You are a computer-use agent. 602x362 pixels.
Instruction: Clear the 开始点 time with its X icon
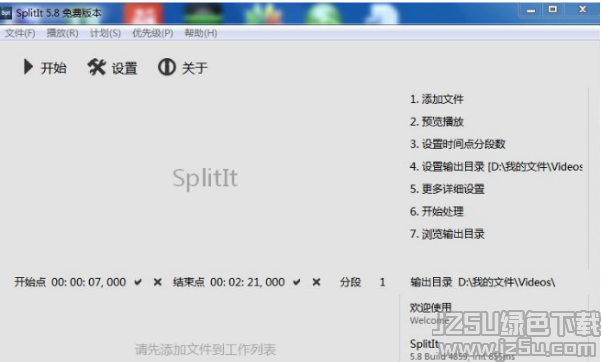(157, 282)
